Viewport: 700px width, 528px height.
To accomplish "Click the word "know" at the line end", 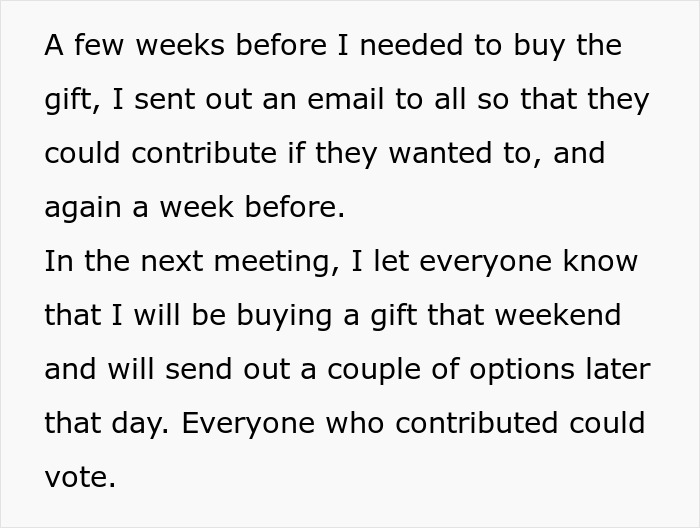I will [x=599, y=262].
